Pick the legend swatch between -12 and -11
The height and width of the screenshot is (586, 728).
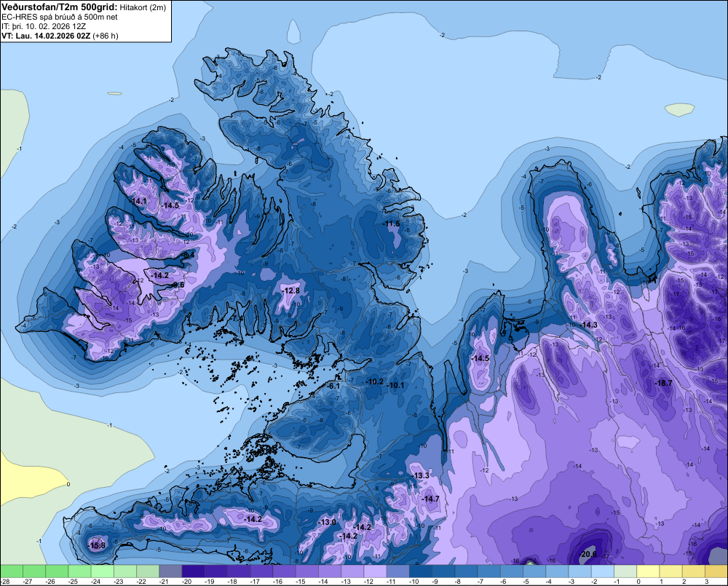click(375, 571)
